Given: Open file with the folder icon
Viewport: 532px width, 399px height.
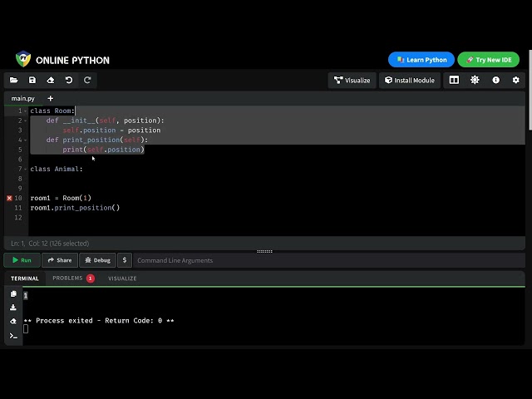Looking at the screenshot, I should click(14, 80).
